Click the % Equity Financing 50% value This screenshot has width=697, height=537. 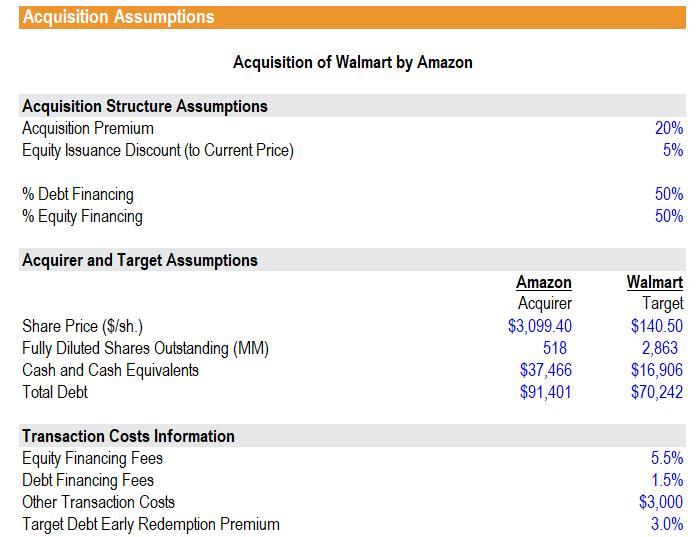point(669,216)
